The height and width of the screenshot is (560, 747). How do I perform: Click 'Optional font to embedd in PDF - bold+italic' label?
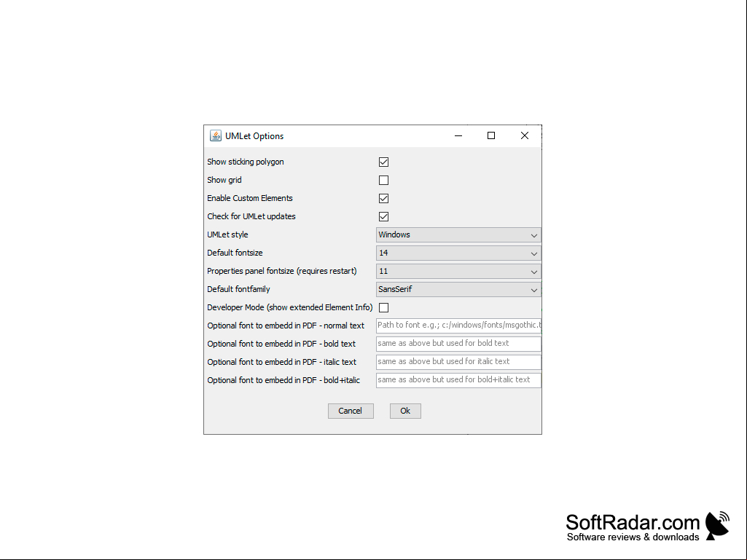(x=283, y=380)
